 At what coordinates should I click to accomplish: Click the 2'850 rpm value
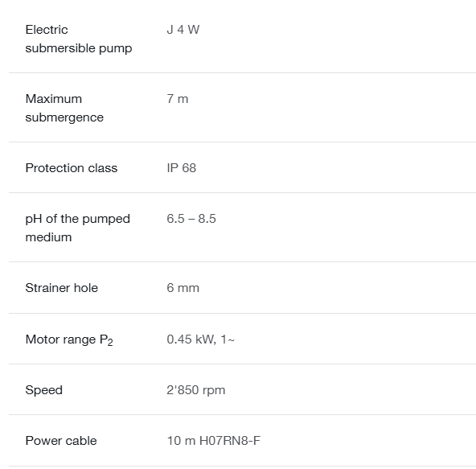point(196,390)
